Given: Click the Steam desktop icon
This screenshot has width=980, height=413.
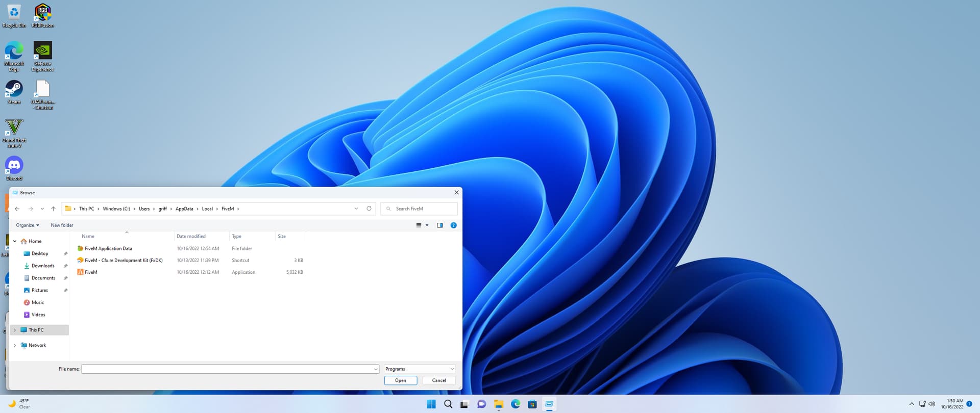Looking at the screenshot, I should pyautogui.click(x=14, y=90).
